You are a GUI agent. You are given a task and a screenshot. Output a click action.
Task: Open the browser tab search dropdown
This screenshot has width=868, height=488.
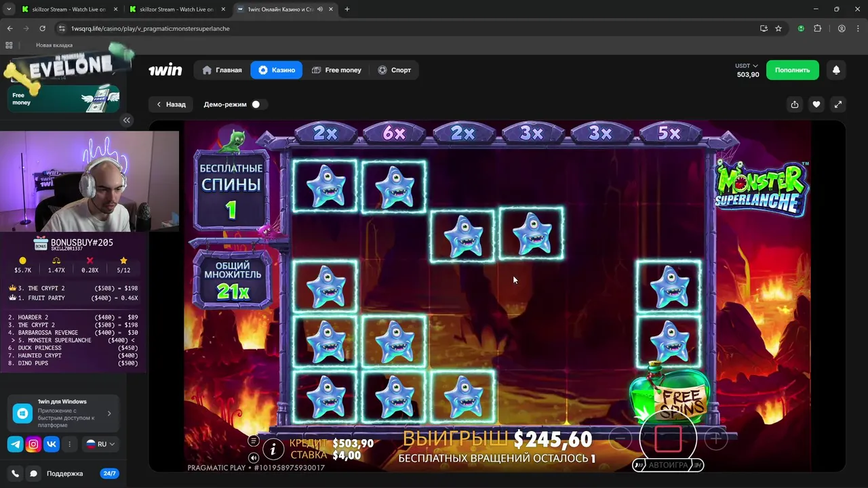[9, 9]
